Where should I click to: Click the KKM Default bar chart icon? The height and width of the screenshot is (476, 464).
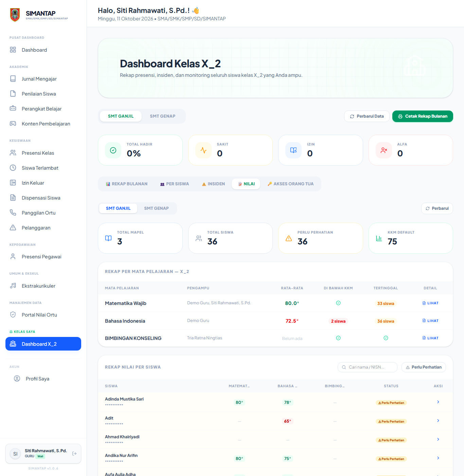coord(379,238)
